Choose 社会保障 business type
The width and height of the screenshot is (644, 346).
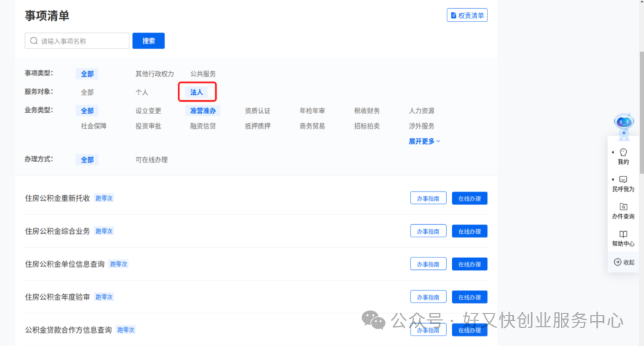click(x=93, y=126)
